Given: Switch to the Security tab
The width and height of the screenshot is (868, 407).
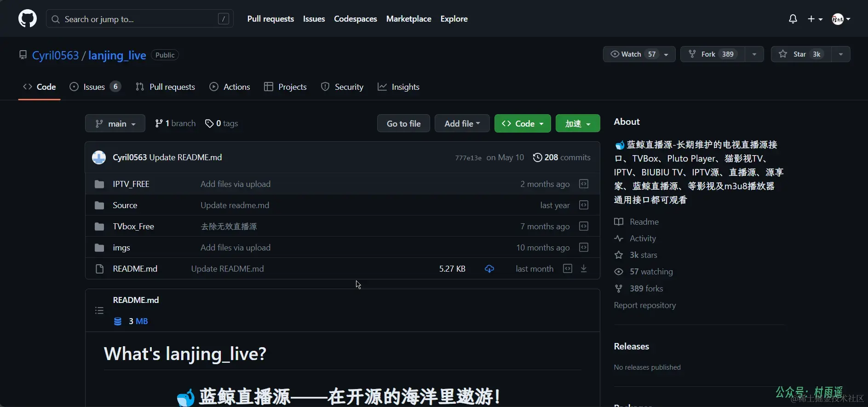Looking at the screenshot, I should tap(342, 87).
